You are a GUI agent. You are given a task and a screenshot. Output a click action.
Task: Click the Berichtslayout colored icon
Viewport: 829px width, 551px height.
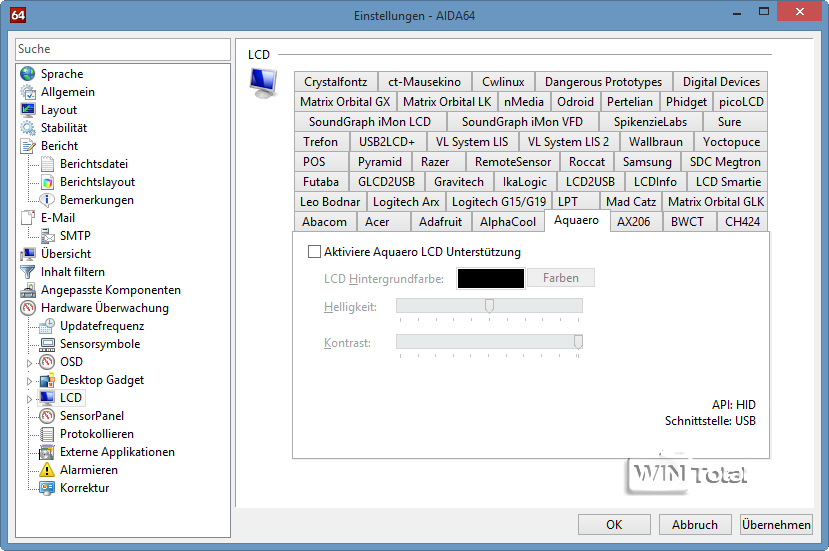click(47, 182)
